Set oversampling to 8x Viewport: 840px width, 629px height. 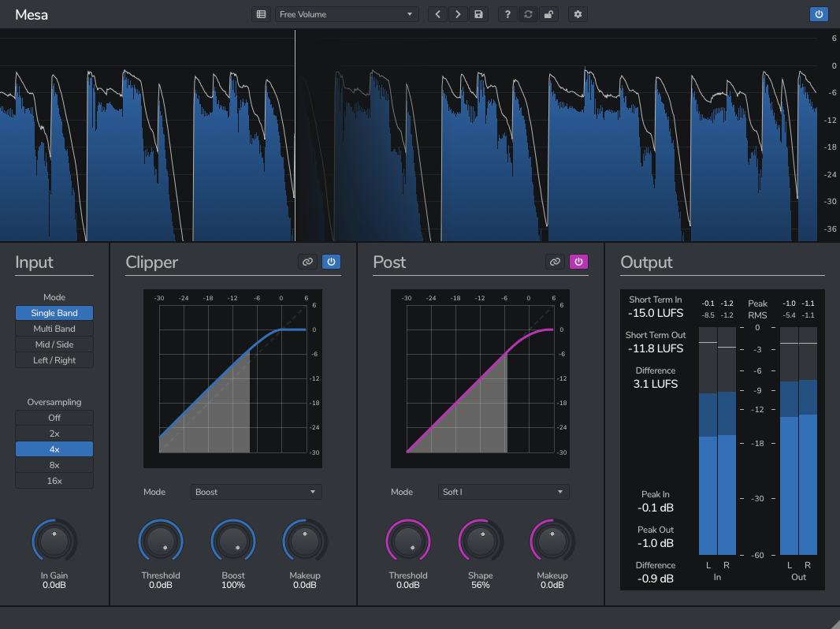54,465
